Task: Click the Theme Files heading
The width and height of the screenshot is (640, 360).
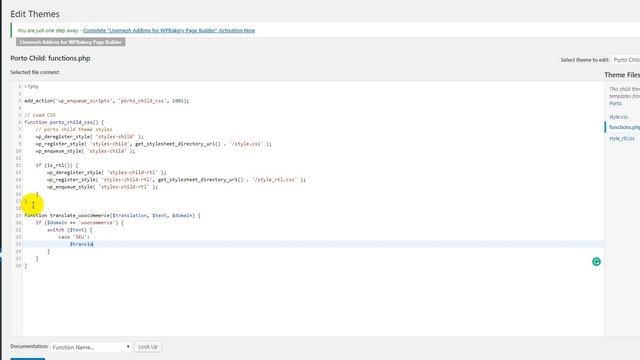Action: pyautogui.click(x=622, y=75)
